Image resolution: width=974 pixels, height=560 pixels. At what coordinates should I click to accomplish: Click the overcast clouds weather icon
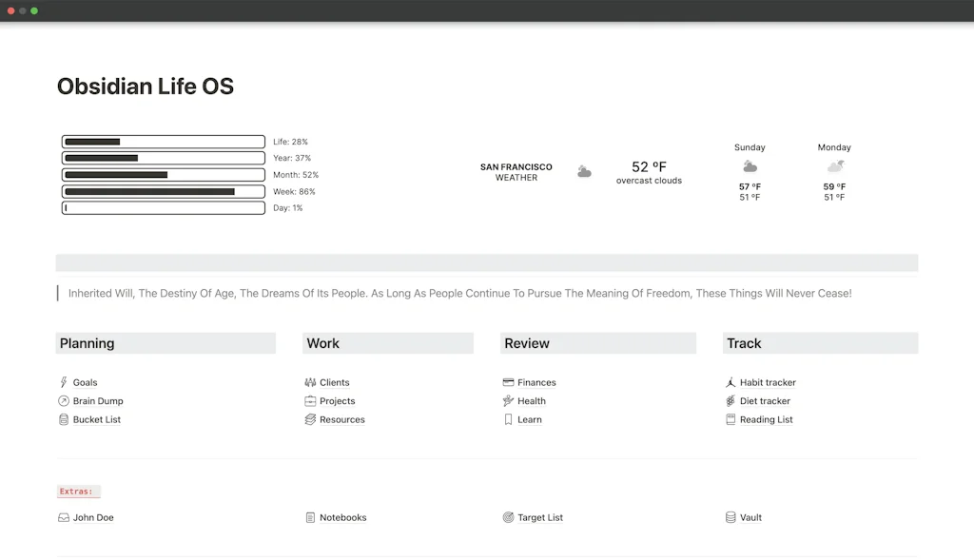pos(583,171)
